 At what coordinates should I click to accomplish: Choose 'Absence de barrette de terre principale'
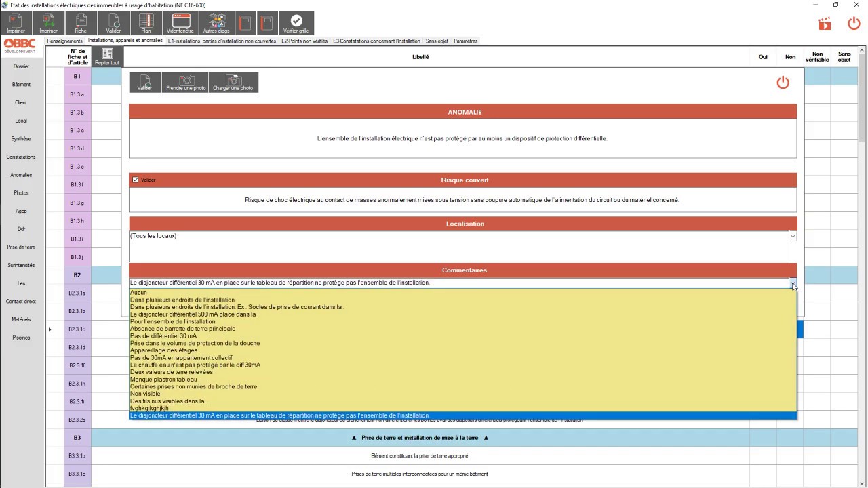pos(463,329)
